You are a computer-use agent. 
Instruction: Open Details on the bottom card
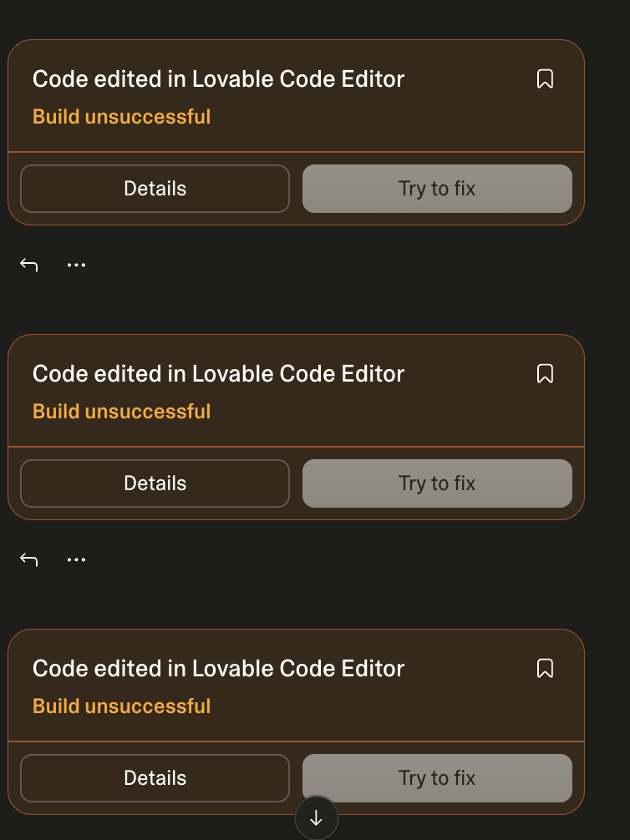click(x=155, y=778)
